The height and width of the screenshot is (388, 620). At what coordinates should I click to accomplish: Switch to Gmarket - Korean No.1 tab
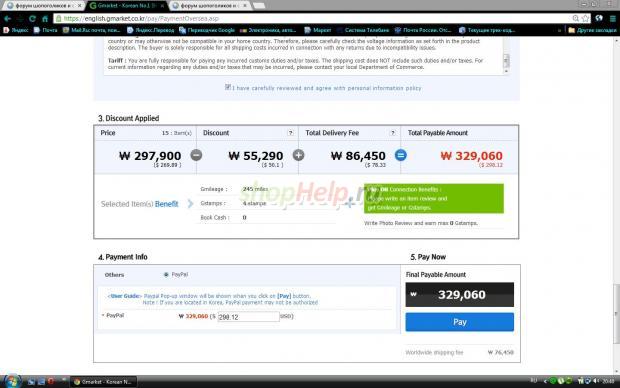tap(126, 6)
